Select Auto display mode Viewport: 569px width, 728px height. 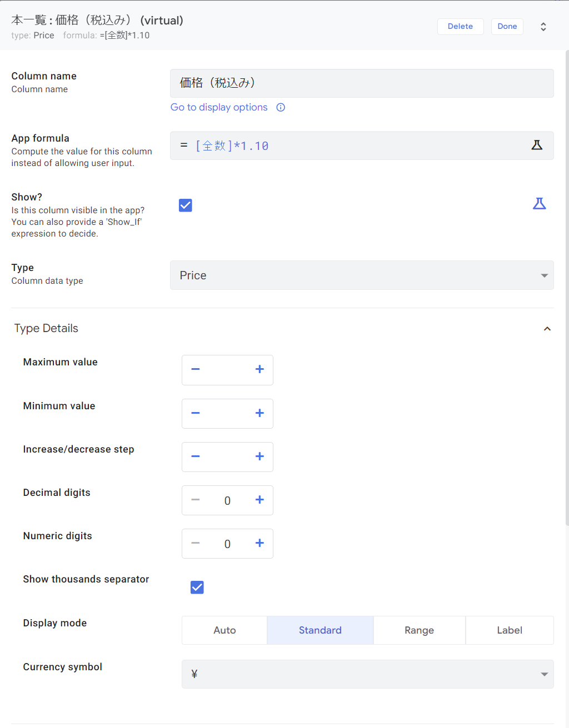pyautogui.click(x=224, y=630)
